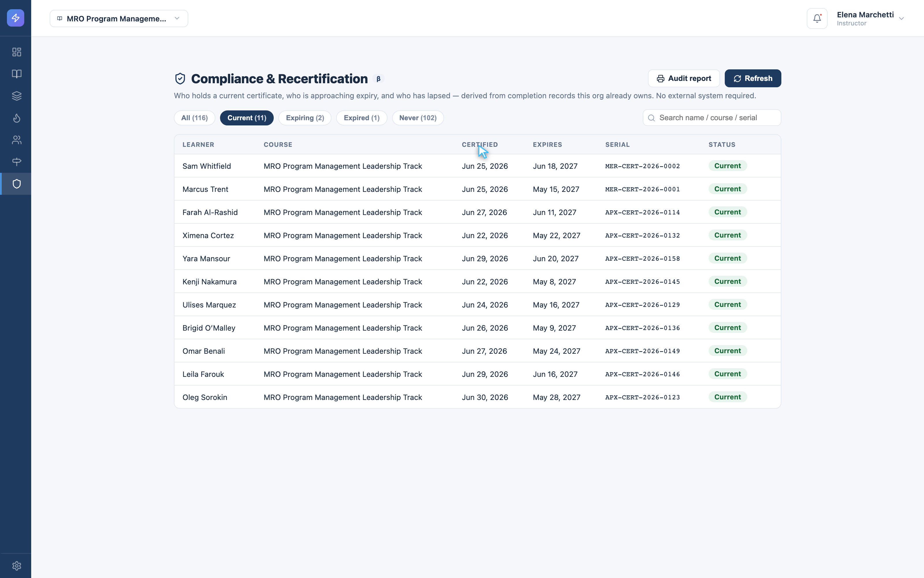Open the book courses icon in sidebar
This screenshot has height=578, width=924.
point(16,74)
